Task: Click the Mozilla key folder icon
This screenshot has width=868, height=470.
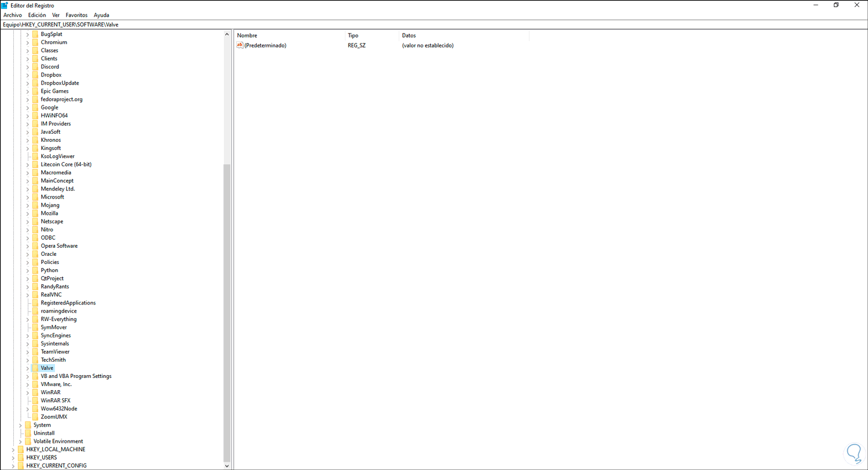Action: [35, 213]
